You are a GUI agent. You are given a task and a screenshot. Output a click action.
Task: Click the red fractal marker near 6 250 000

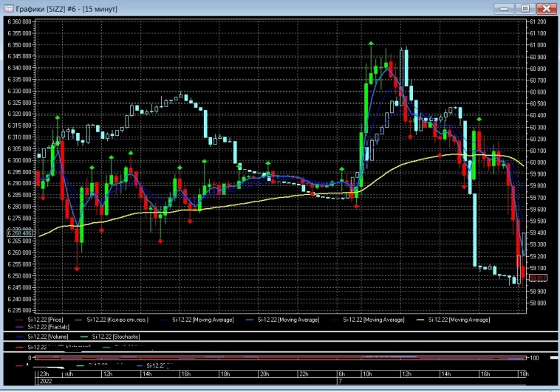coord(77,269)
